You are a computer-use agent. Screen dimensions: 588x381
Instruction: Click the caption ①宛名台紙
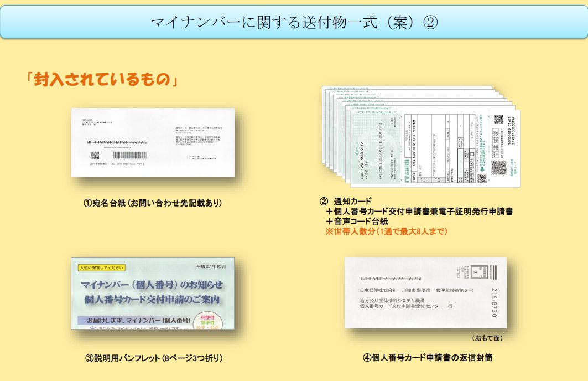pos(153,203)
